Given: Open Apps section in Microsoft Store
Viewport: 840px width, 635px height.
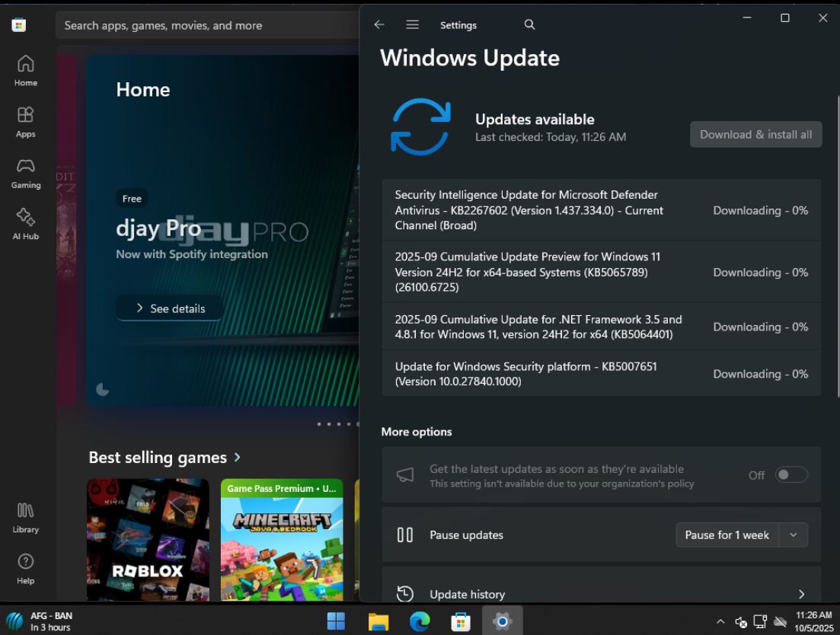Looking at the screenshot, I should 26,122.
